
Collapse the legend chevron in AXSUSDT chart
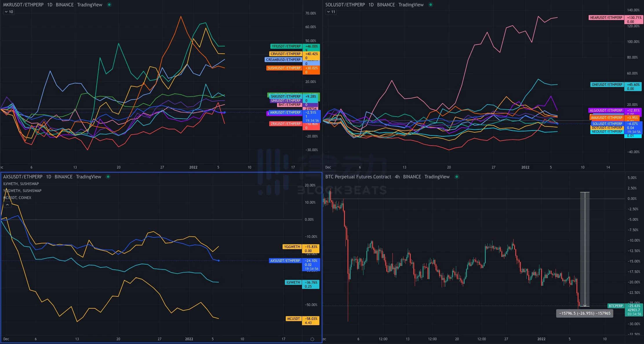tap(7, 204)
